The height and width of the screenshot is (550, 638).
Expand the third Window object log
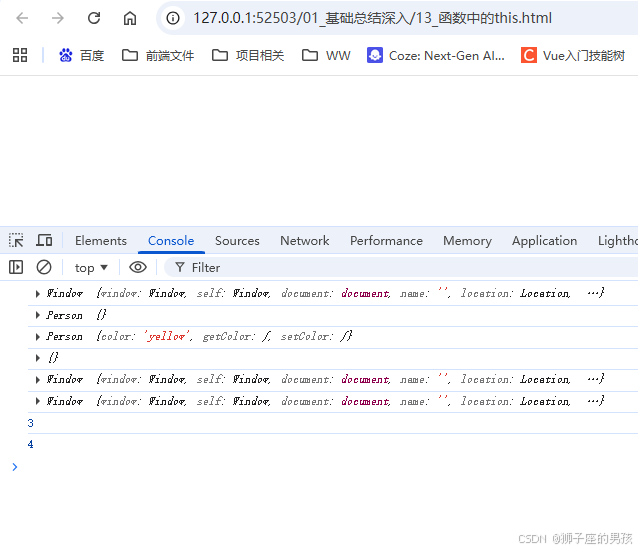37,402
